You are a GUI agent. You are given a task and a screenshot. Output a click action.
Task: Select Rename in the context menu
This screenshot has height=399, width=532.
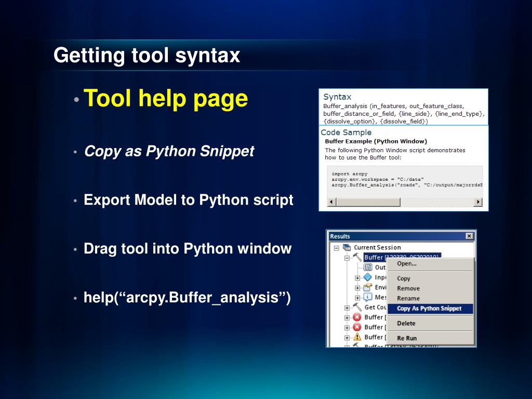point(430,299)
